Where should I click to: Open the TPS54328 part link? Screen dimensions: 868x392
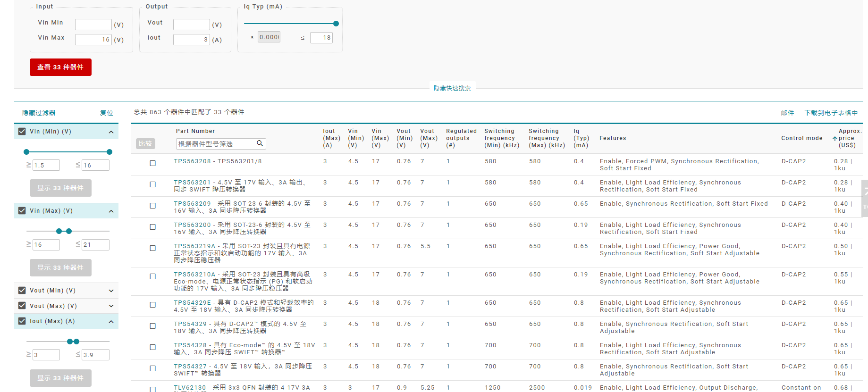coord(190,345)
